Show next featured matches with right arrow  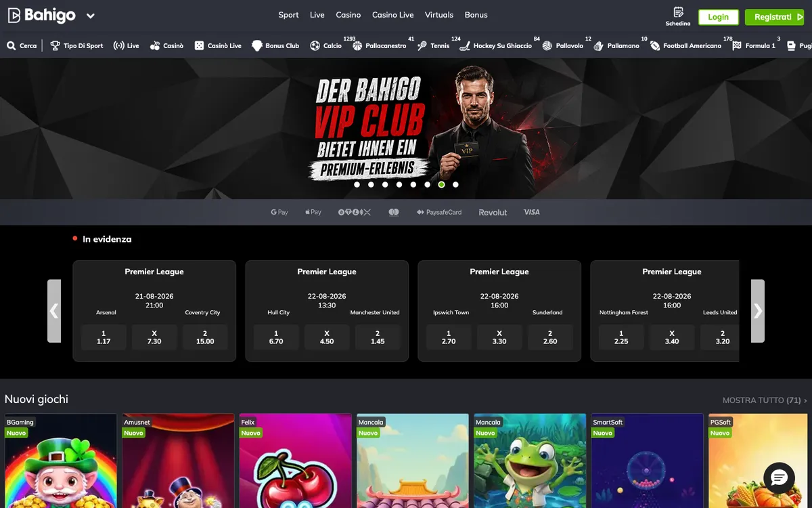coord(758,311)
